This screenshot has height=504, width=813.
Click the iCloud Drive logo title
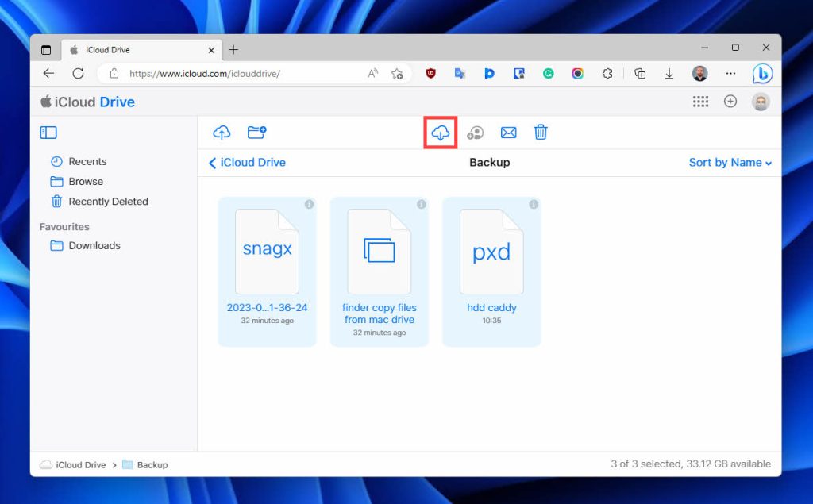point(87,102)
